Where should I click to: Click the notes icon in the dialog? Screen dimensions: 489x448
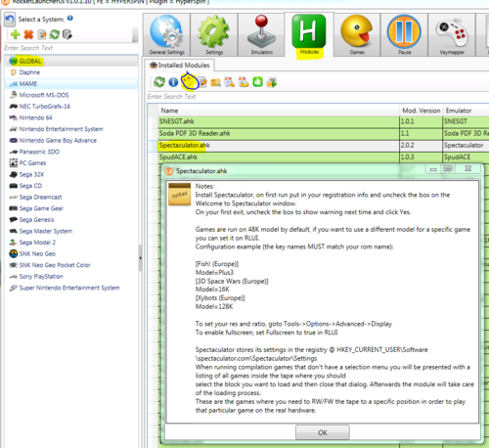point(179,195)
